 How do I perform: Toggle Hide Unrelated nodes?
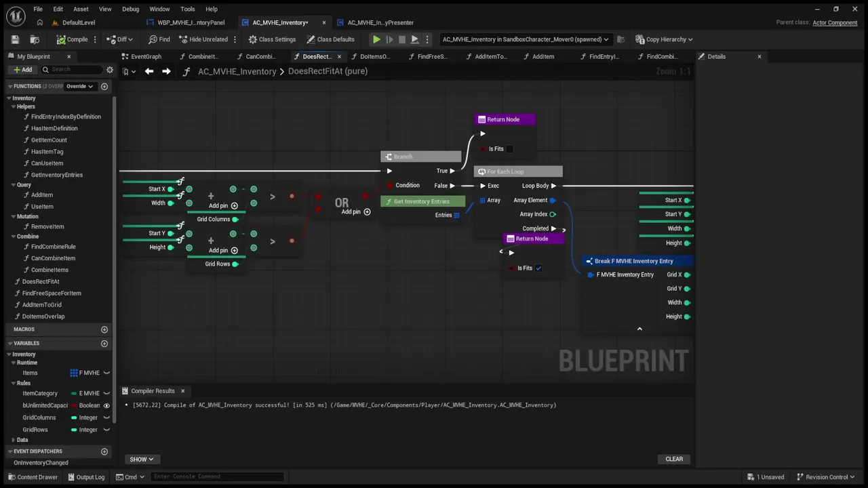[x=203, y=39]
